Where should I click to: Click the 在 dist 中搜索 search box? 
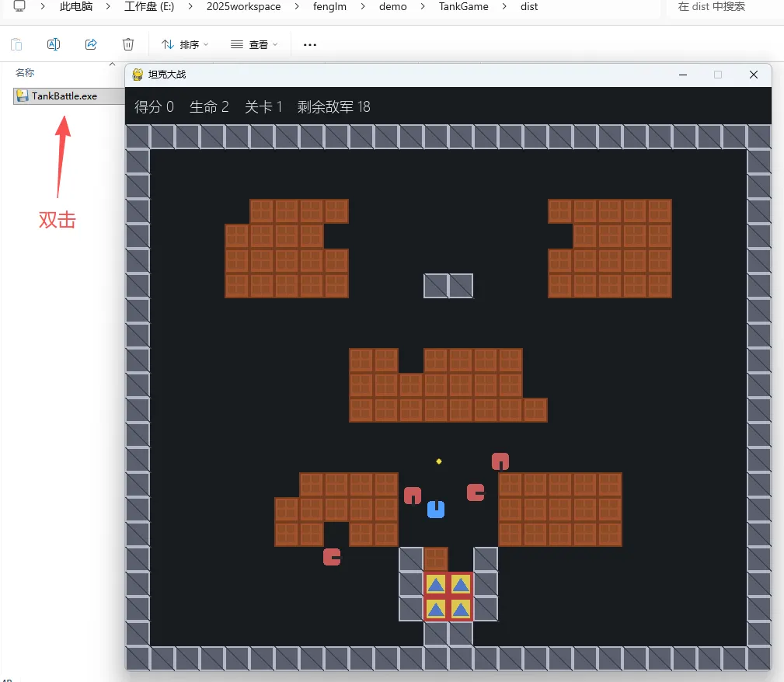[724, 7]
